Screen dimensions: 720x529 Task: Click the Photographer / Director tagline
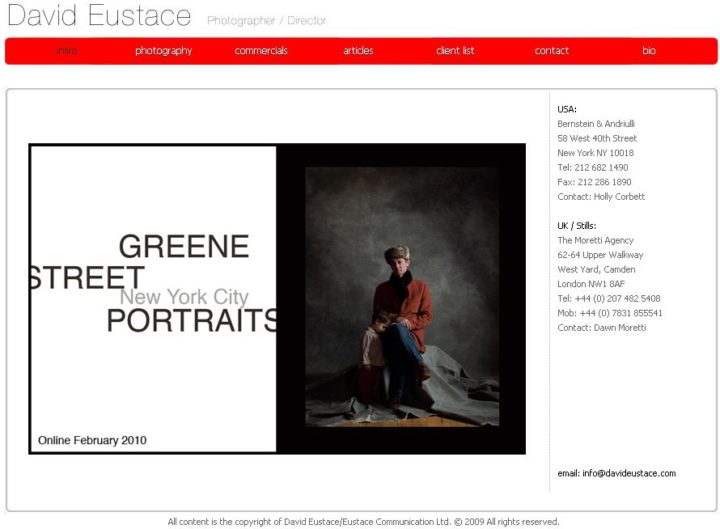point(266,21)
